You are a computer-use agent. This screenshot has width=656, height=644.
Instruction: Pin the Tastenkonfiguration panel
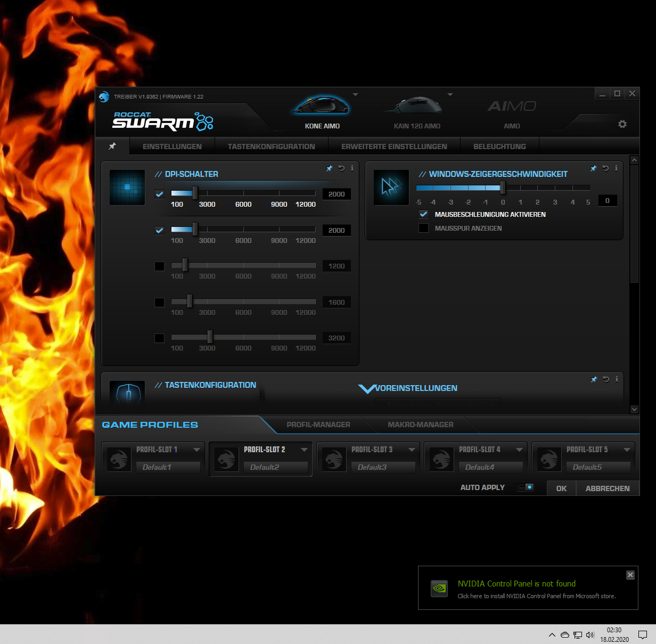pos(594,379)
